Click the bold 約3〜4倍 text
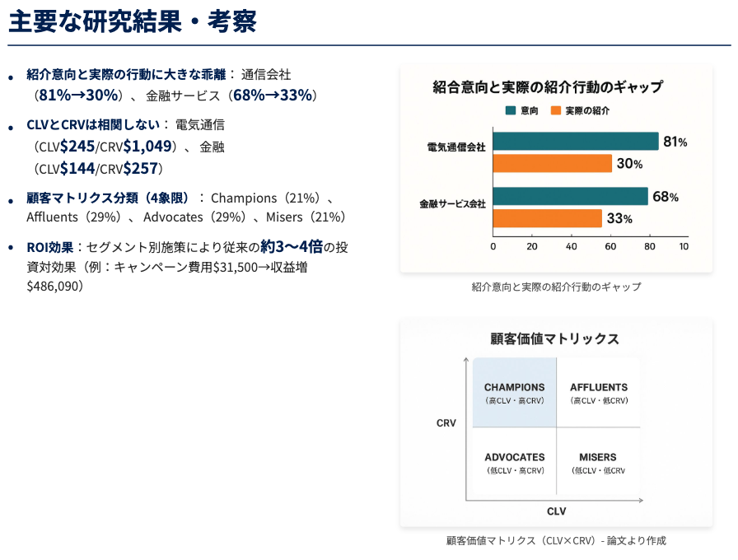 click(x=292, y=246)
